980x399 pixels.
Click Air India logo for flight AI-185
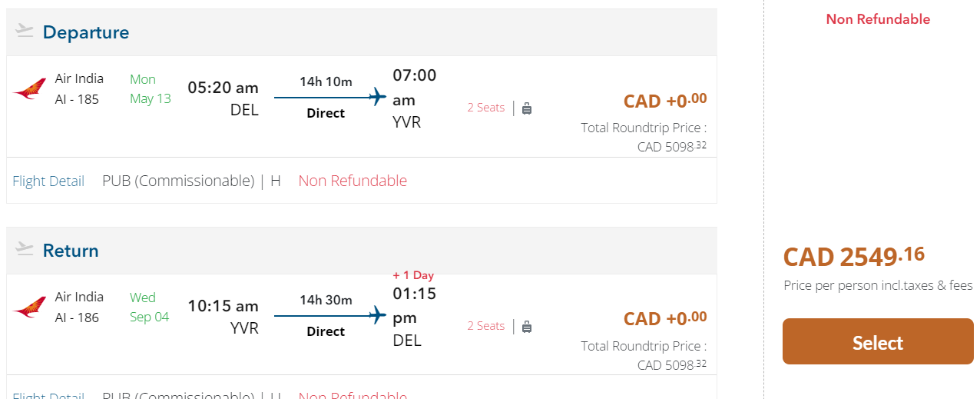[30, 89]
